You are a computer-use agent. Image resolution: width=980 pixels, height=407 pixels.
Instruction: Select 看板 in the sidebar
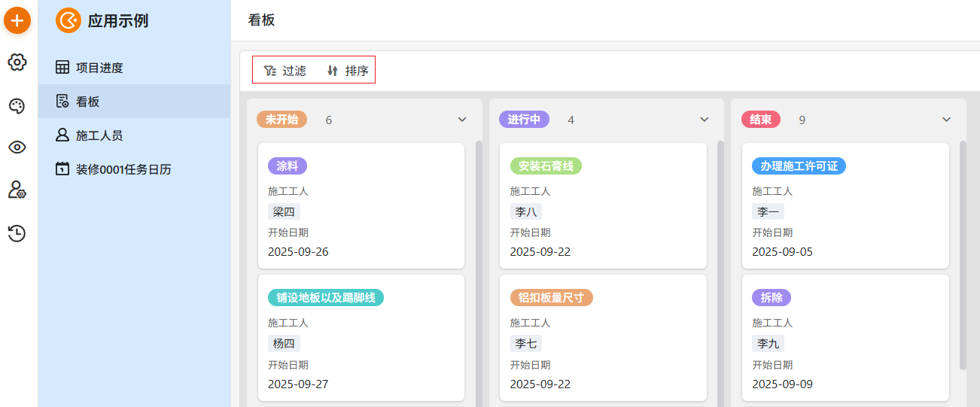[x=87, y=102]
